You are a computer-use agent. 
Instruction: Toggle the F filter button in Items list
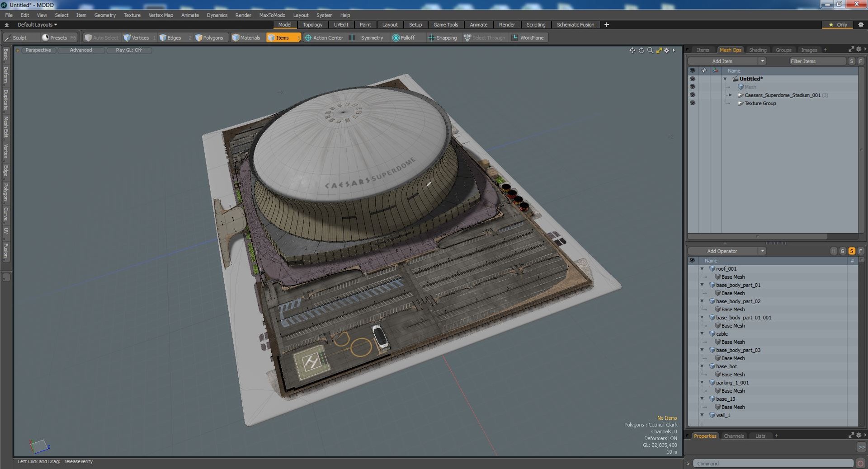click(x=860, y=61)
